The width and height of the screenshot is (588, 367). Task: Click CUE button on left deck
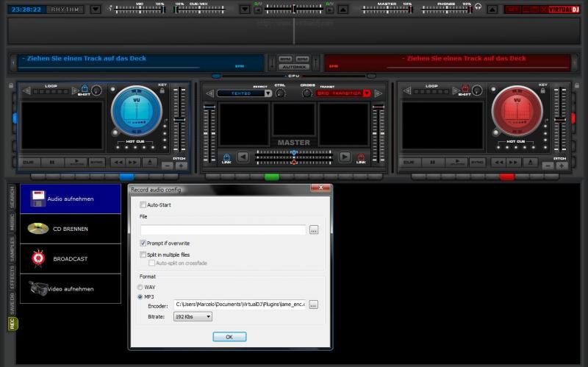click(29, 163)
